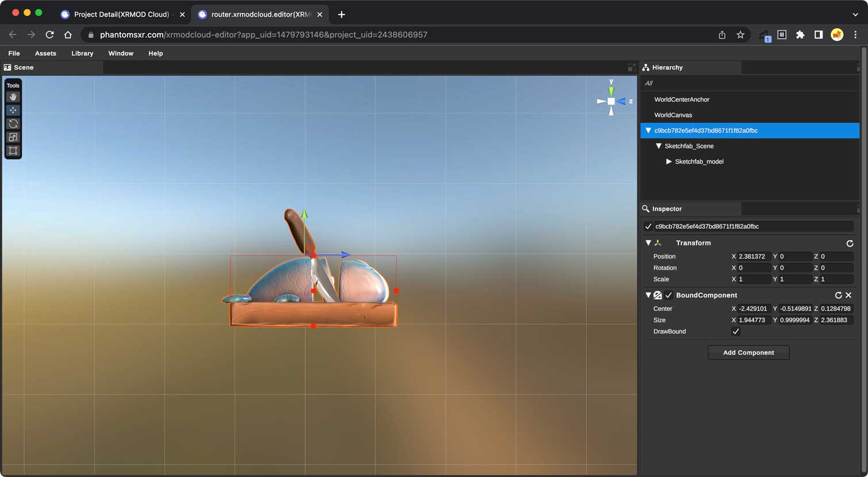Click the Size Z value field
Viewport: 868px width, 477px height.
click(836, 320)
